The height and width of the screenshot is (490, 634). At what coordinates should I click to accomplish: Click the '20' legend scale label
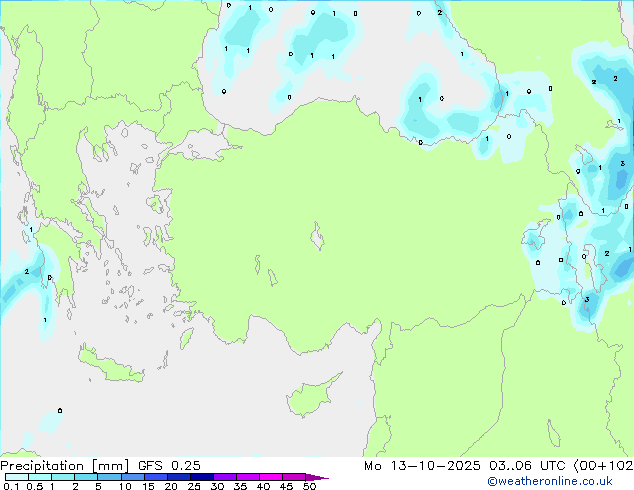tap(171, 486)
